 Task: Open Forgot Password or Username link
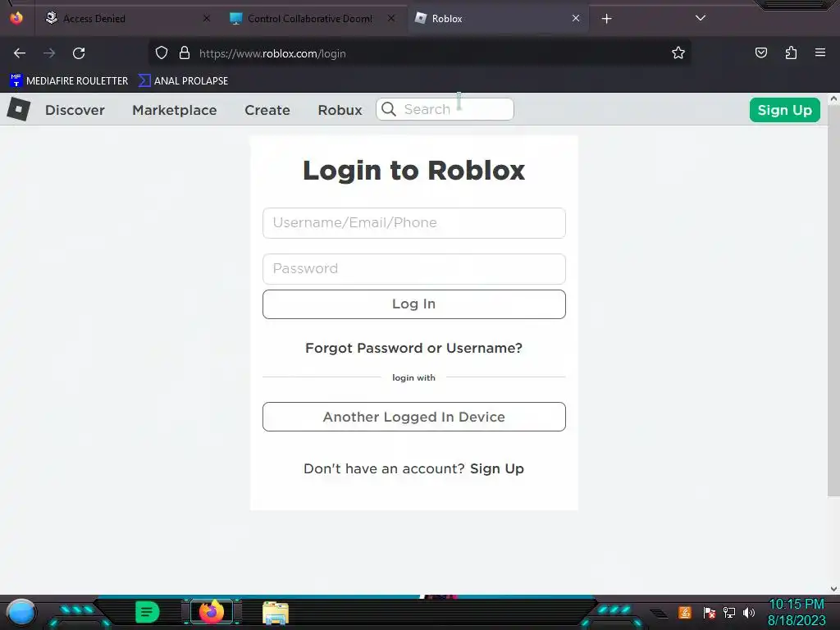[x=413, y=348]
